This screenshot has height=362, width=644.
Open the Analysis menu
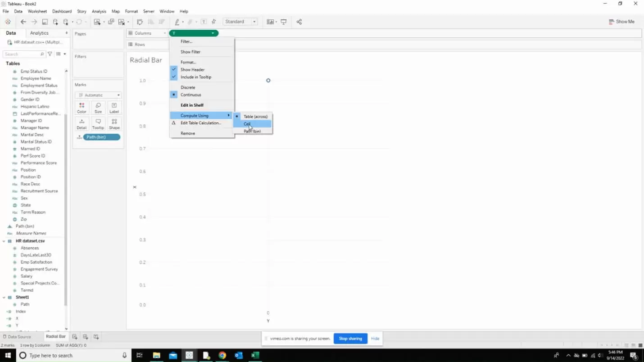(99, 11)
